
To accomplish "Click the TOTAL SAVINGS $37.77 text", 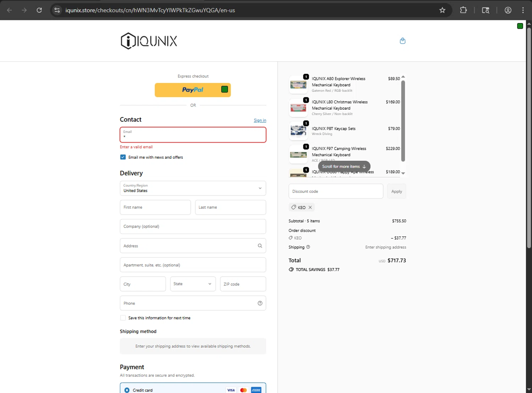I will pos(317,269).
